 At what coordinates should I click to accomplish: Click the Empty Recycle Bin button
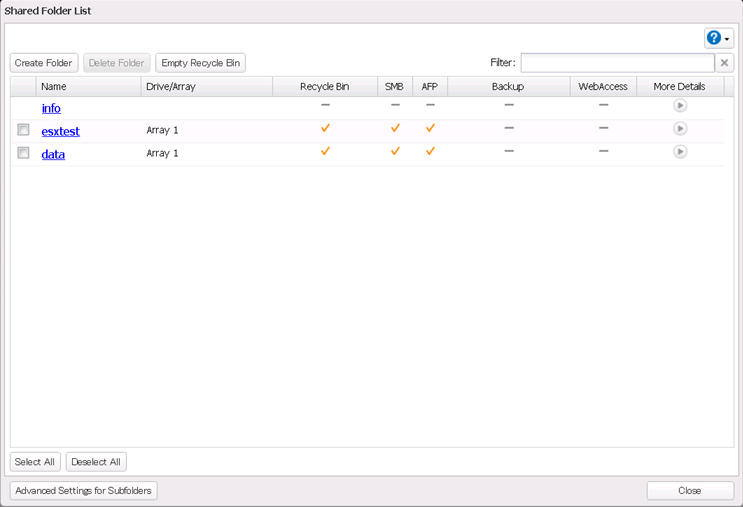200,63
